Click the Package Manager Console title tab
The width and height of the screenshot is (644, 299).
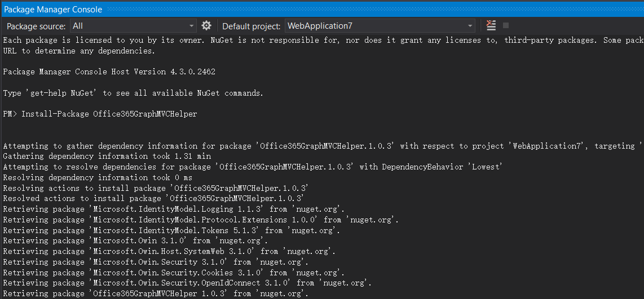54,9
